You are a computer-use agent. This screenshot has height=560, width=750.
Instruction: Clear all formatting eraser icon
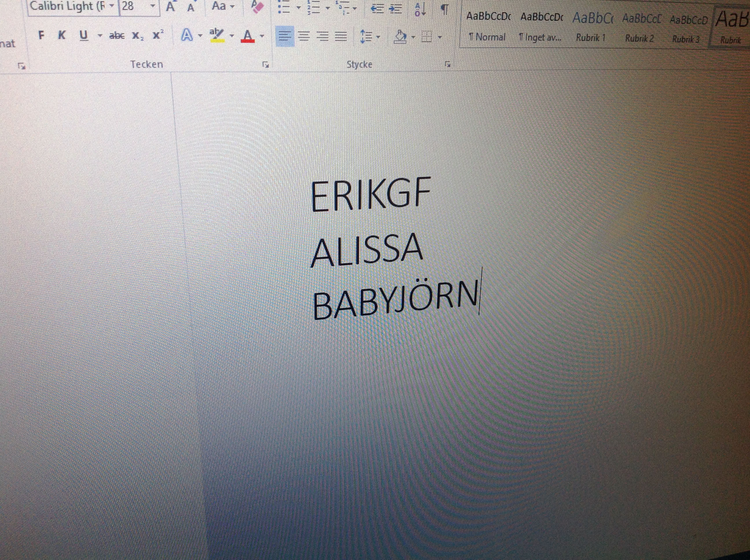coord(257,6)
